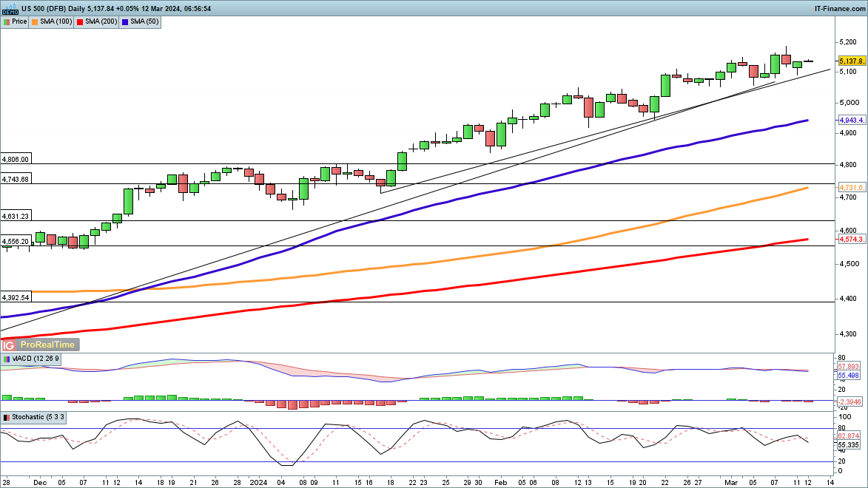Click the 4,300 price axis label
Screen dimensions: 868x488
(849, 334)
